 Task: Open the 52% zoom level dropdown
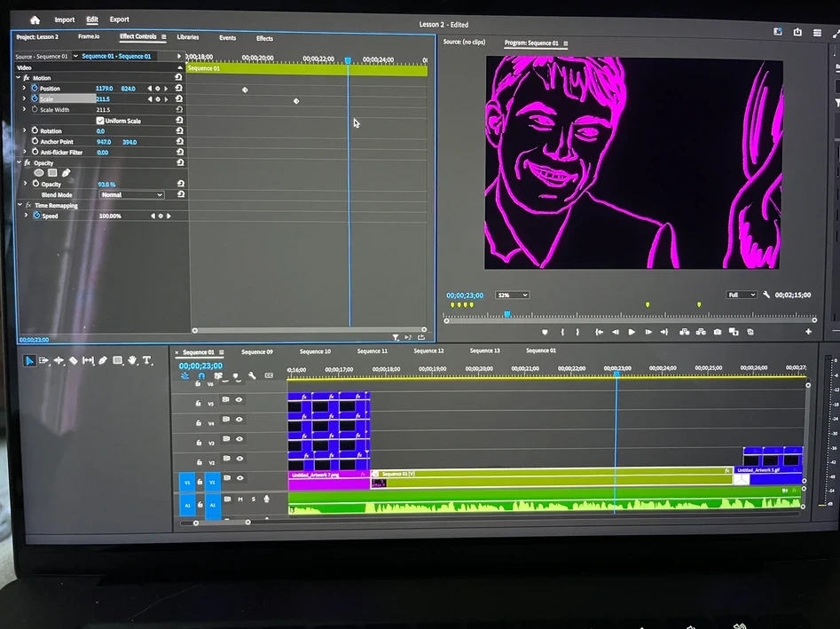pos(512,295)
